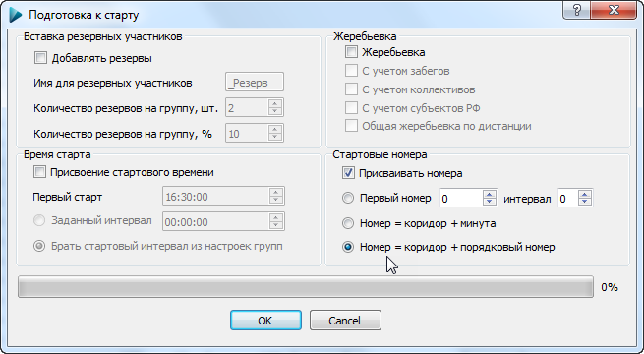Increase reserves per group % value

pyautogui.click(x=275, y=129)
